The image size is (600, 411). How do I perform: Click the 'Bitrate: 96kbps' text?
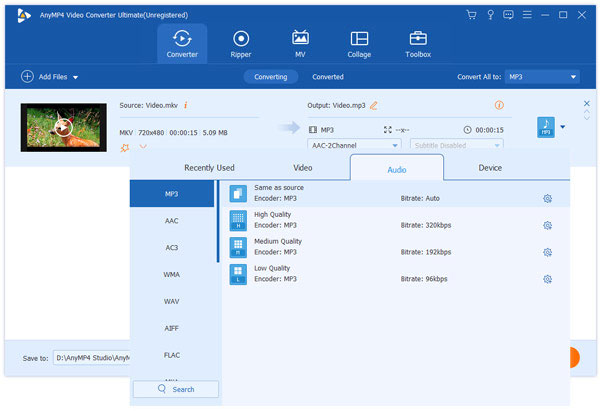[424, 279]
